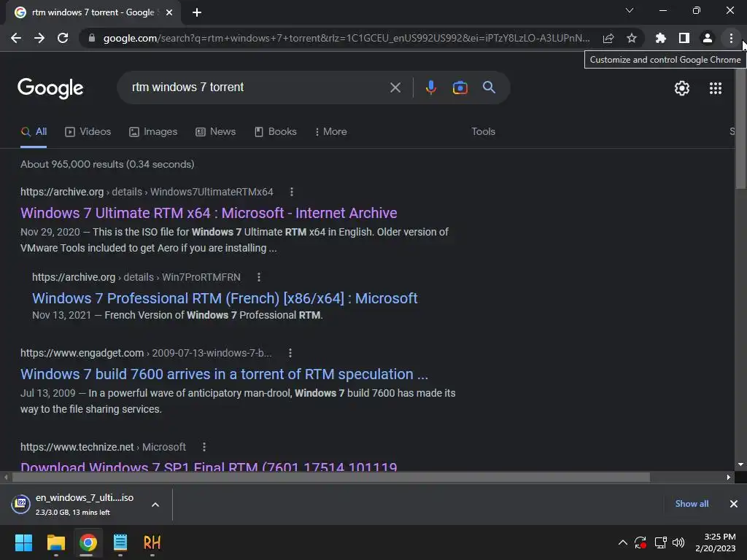
Task: View site information via the lock icon
Action: coord(92,38)
